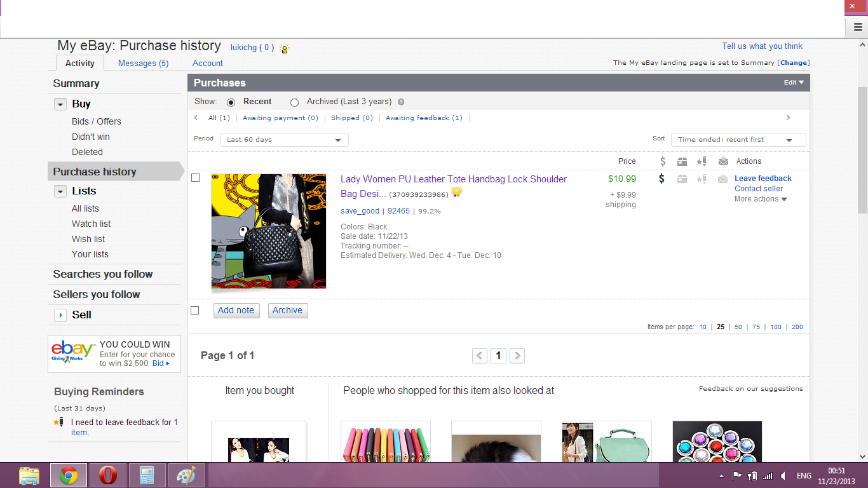Click the yellow star icon beside lukichg (0)
868x488 pixels.
[x=285, y=48]
